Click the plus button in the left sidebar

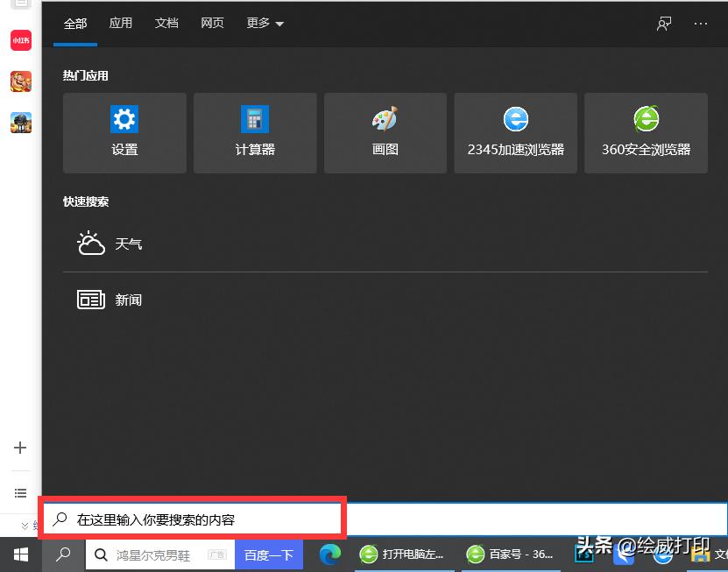[x=20, y=448]
